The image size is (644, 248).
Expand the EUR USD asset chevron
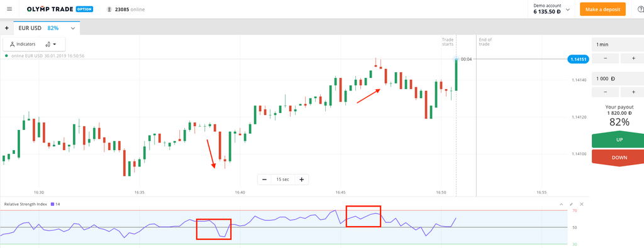[73, 28]
